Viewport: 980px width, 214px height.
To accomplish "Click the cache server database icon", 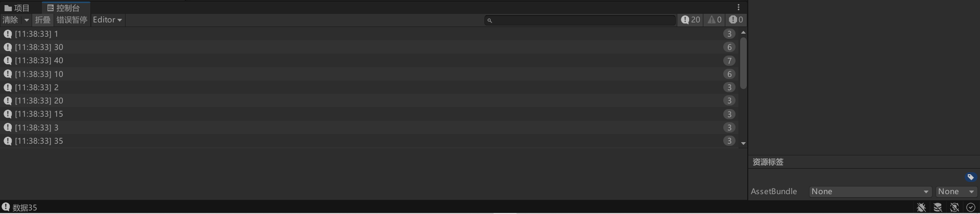I will 938,207.
